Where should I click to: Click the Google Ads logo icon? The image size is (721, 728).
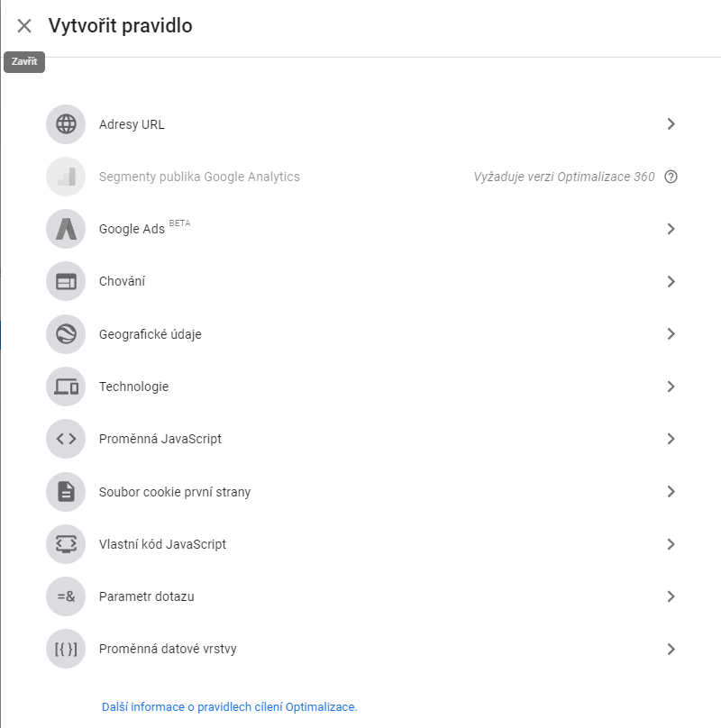pos(66,229)
